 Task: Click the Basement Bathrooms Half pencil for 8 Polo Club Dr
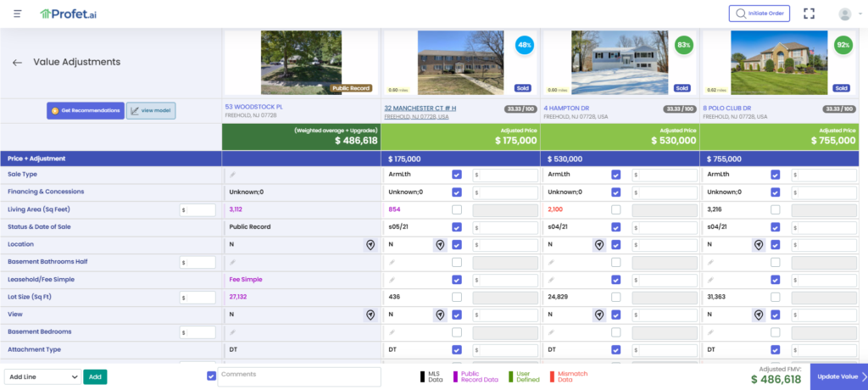[711, 262]
